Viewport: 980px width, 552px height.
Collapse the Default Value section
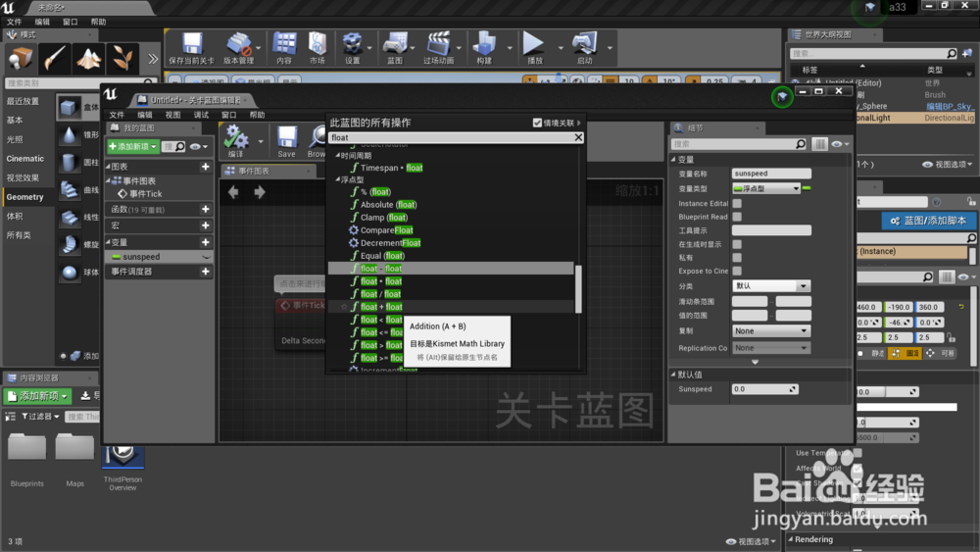pos(674,375)
